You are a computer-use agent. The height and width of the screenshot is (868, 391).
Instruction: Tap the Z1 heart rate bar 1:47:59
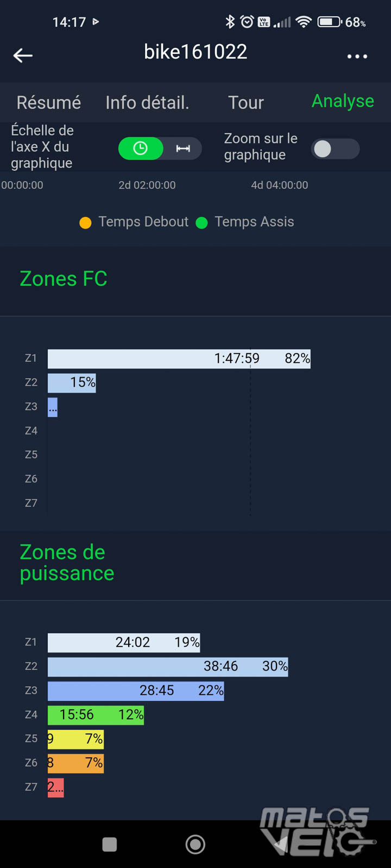(x=179, y=359)
